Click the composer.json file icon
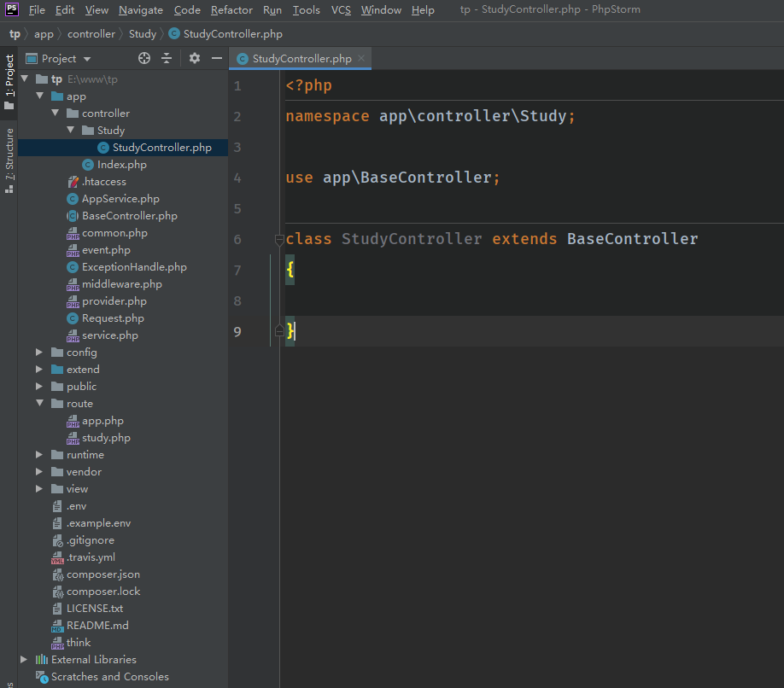Image resolution: width=784 pixels, height=688 pixels. click(x=57, y=574)
